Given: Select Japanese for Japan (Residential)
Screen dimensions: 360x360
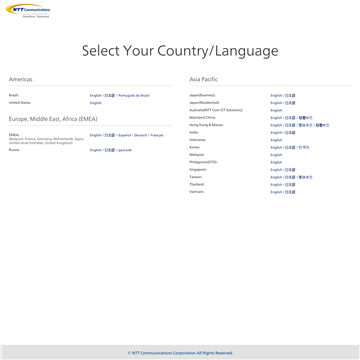Looking at the screenshot, I should 290,103.
